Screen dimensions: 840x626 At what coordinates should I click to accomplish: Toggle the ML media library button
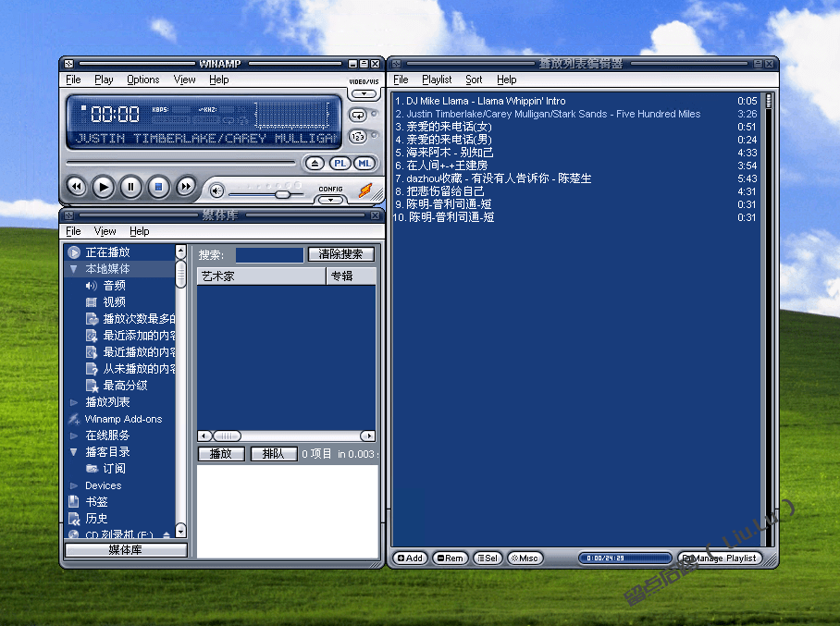coord(364,164)
